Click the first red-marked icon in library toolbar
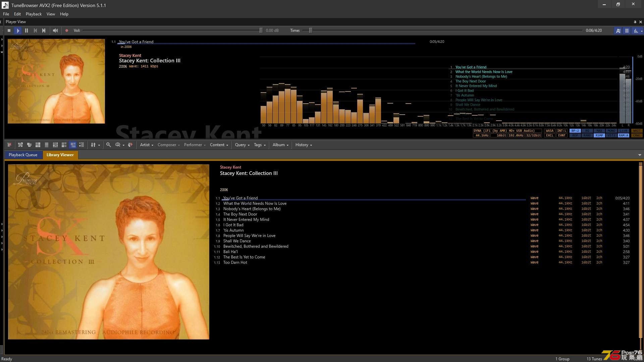Screen dimensions: 644x362 [x=9, y=145]
